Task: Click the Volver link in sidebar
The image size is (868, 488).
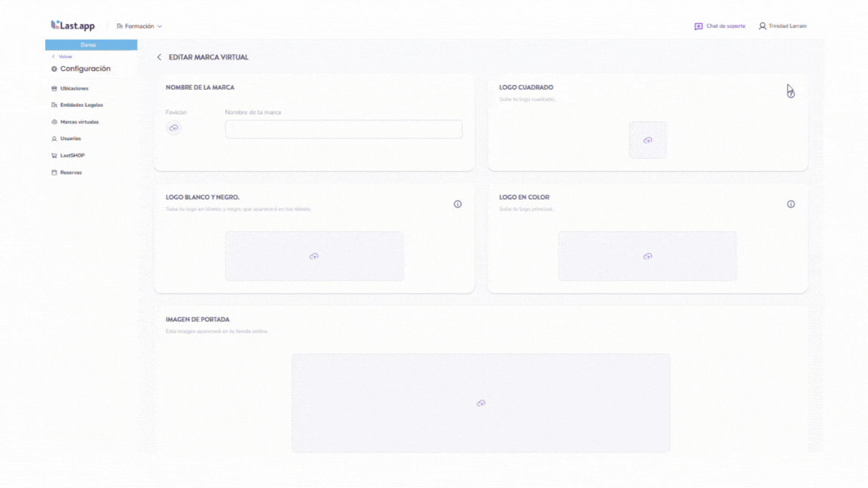Action: point(65,56)
